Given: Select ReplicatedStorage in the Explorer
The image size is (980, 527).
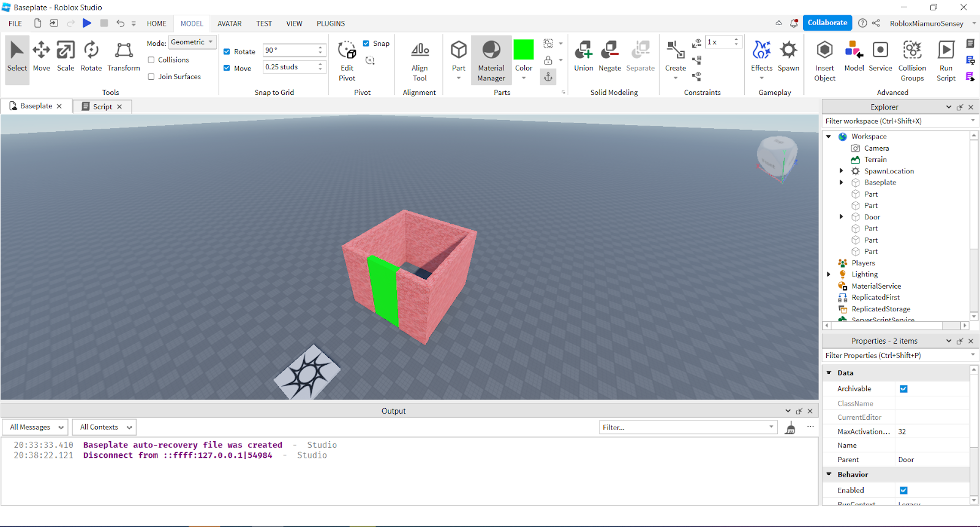Looking at the screenshot, I should point(881,309).
